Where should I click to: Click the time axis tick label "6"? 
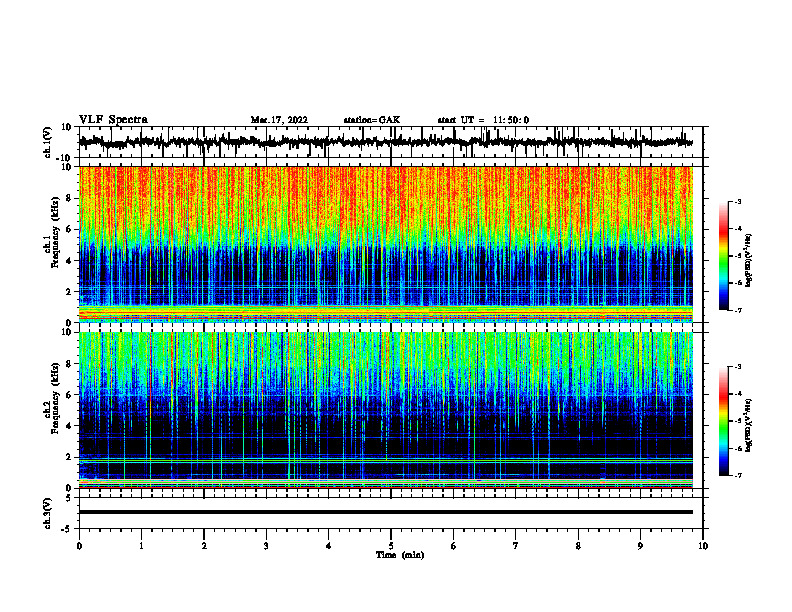tap(454, 546)
